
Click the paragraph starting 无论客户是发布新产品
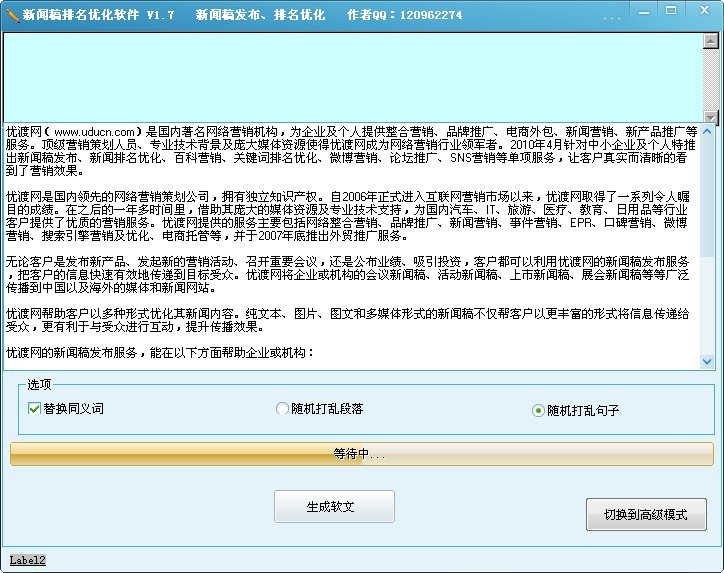pos(348,275)
